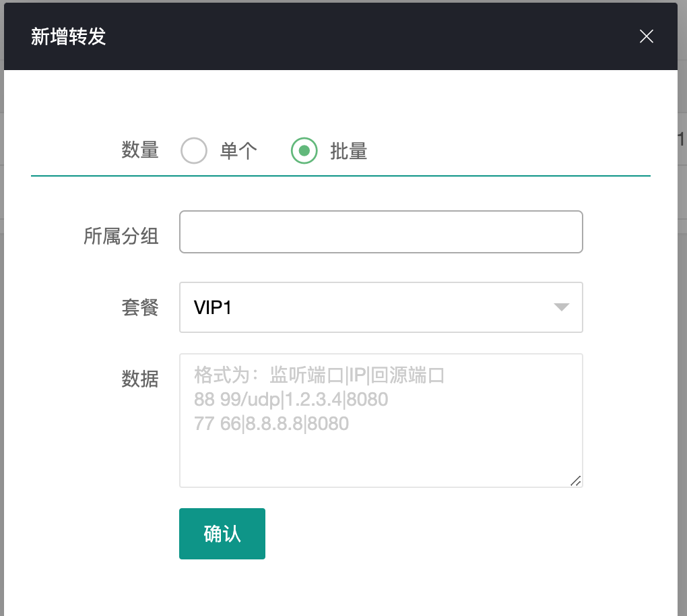Click the VIP1 text in the dropdown
687x616 pixels.
pyautogui.click(x=213, y=307)
